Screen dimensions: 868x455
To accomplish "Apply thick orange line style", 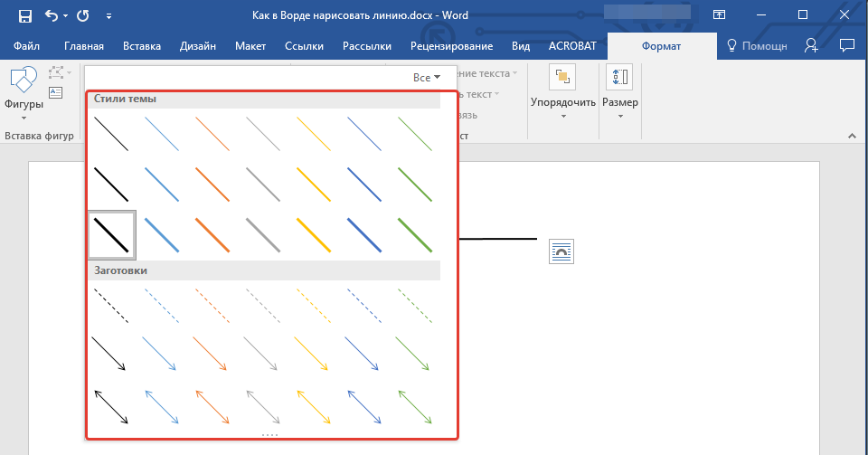I will (212, 235).
